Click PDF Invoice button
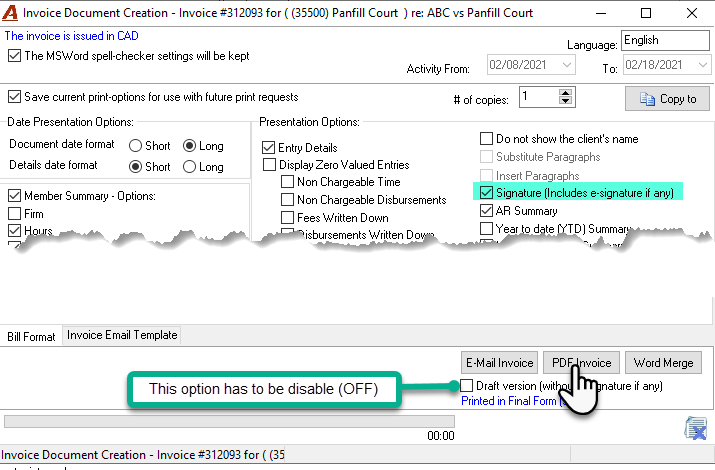715x470 pixels. click(x=581, y=363)
